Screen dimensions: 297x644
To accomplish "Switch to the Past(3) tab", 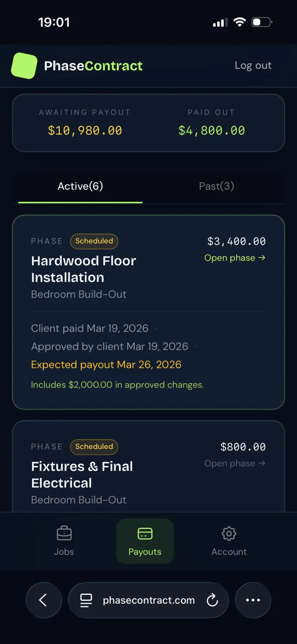I will pos(216,186).
